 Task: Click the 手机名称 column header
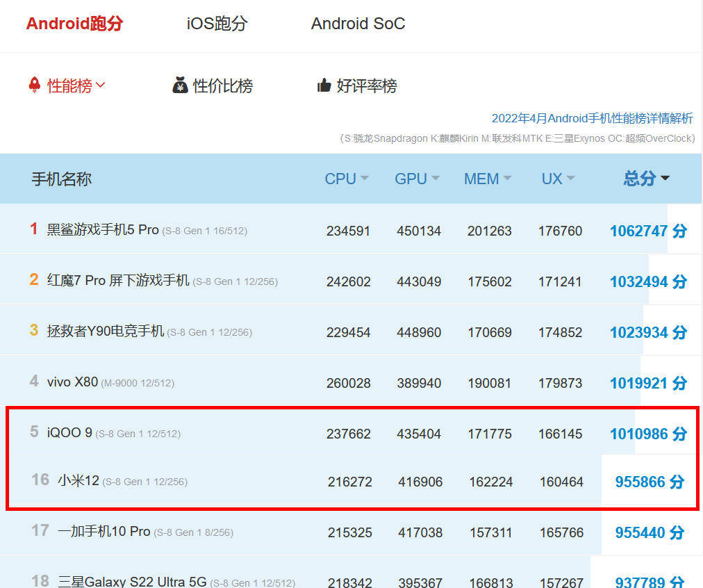61,179
